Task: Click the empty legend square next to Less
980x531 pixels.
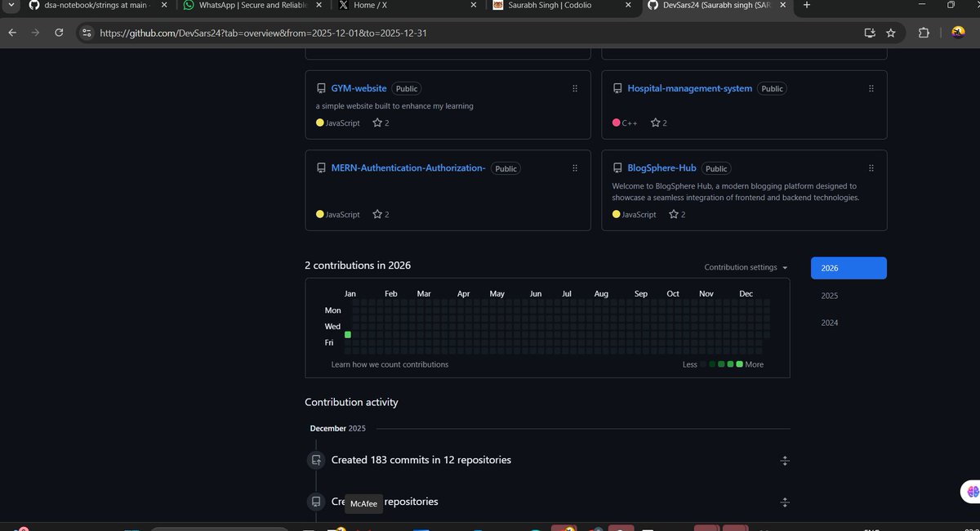Action: coord(704,364)
